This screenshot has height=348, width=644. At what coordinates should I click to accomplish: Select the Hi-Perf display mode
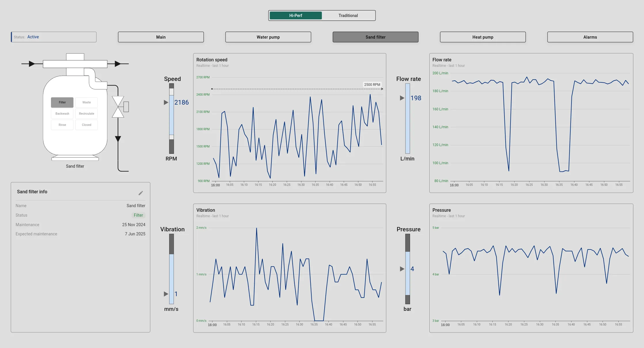pos(296,16)
